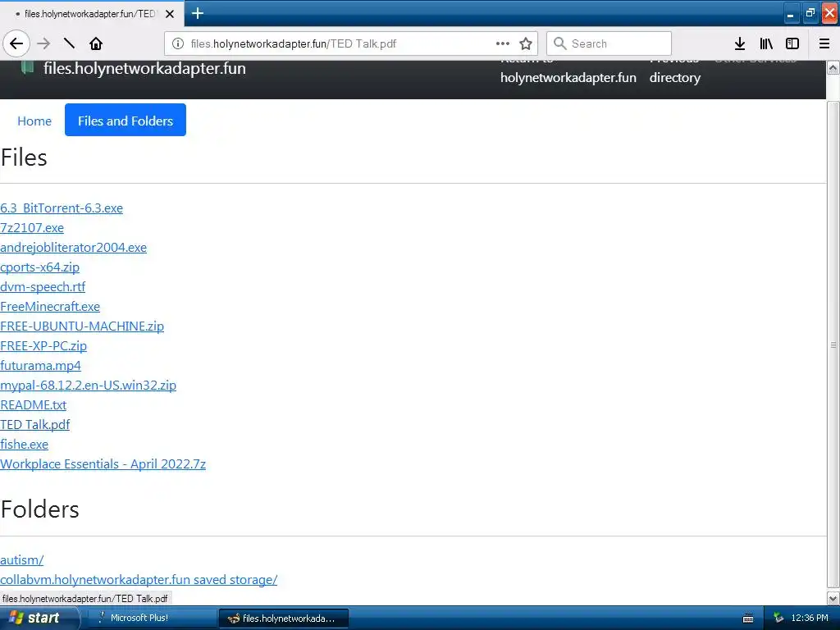Open futurama.mp4 video link
Image resolution: width=840 pixels, height=630 pixels.
point(41,365)
